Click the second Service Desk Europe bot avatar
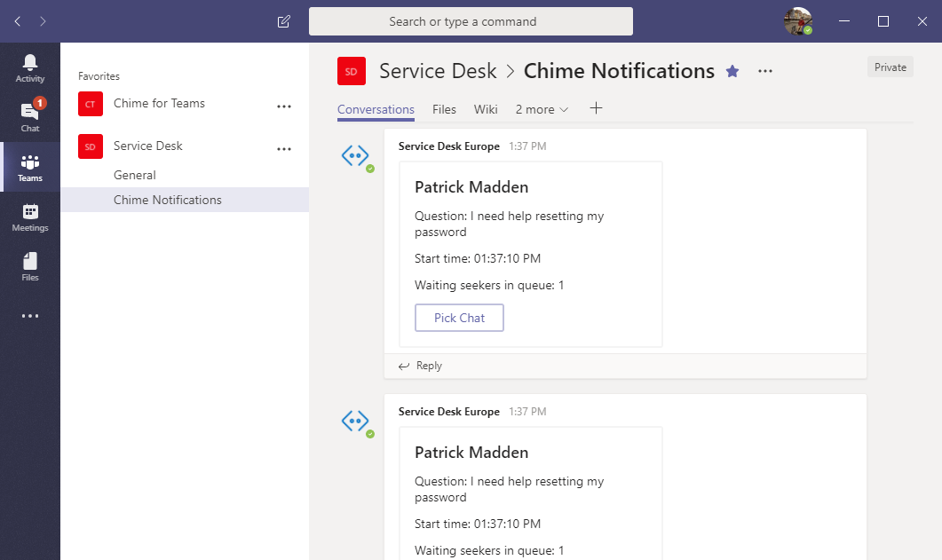Viewport: 942px width, 560px height. [x=355, y=422]
